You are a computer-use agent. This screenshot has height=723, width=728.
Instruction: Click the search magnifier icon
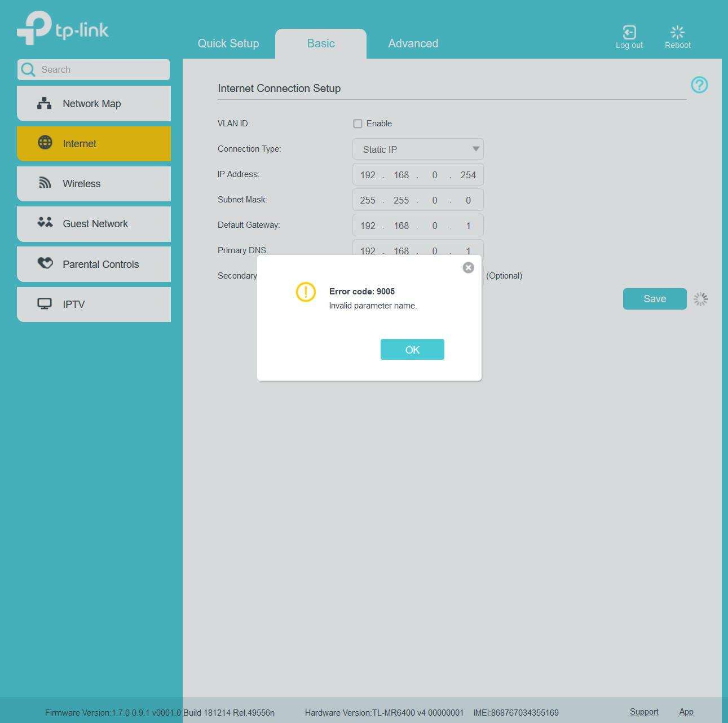[x=28, y=70]
